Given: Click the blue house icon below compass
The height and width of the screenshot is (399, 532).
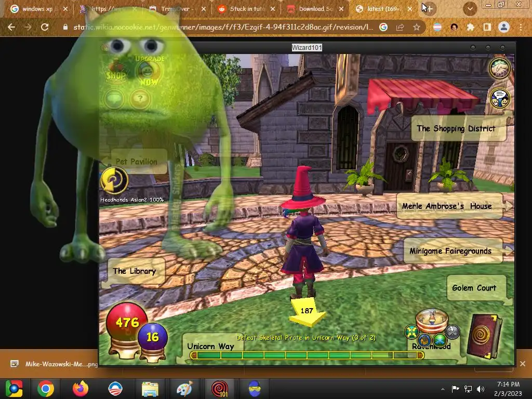Looking at the screenshot, I should click(x=424, y=340).
